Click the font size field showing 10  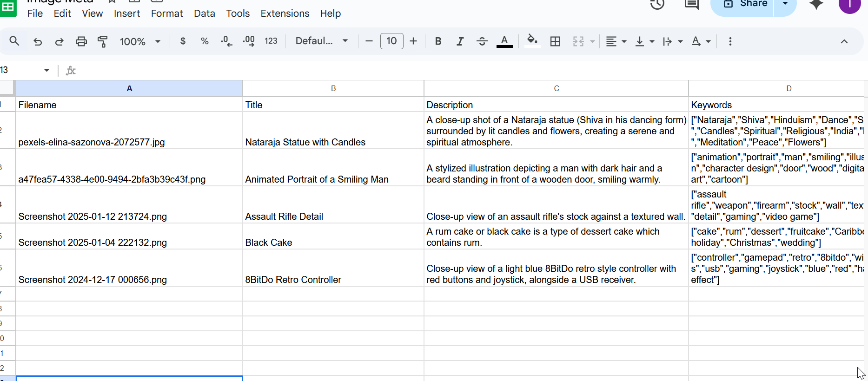(392, 41)
